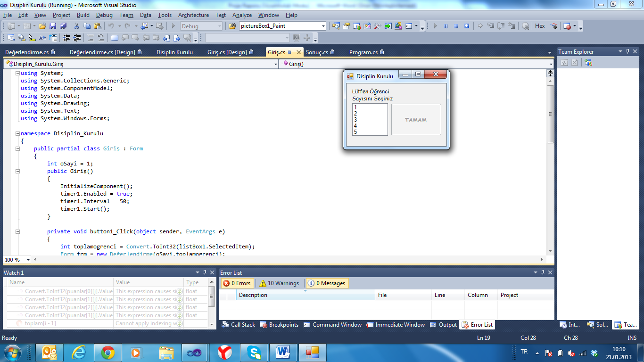Open Skype from the taskbar

click(254, 352)
